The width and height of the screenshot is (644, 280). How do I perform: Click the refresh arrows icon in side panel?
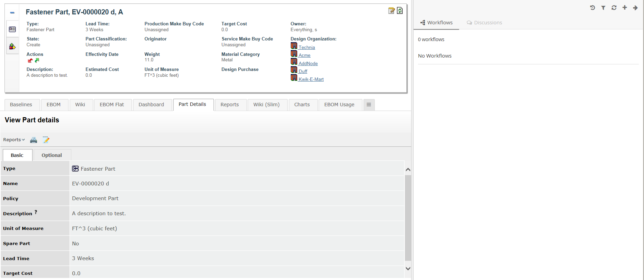[x=614, y=8]
